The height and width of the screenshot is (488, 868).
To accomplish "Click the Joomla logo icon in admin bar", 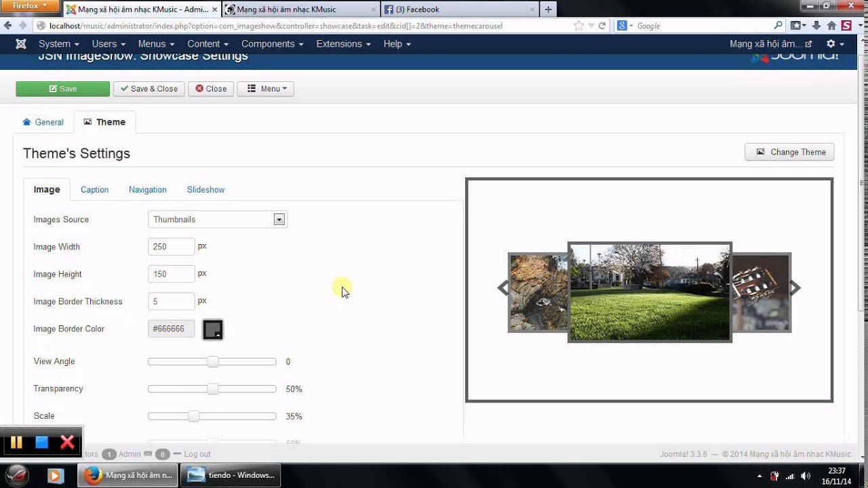I will click(21, 43).
